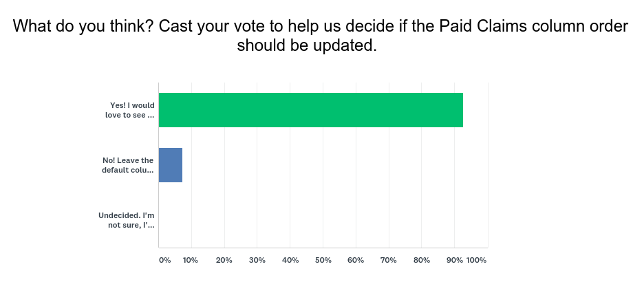Click the 70% axis label
The image size is (644, 282).
pos(389,261)
